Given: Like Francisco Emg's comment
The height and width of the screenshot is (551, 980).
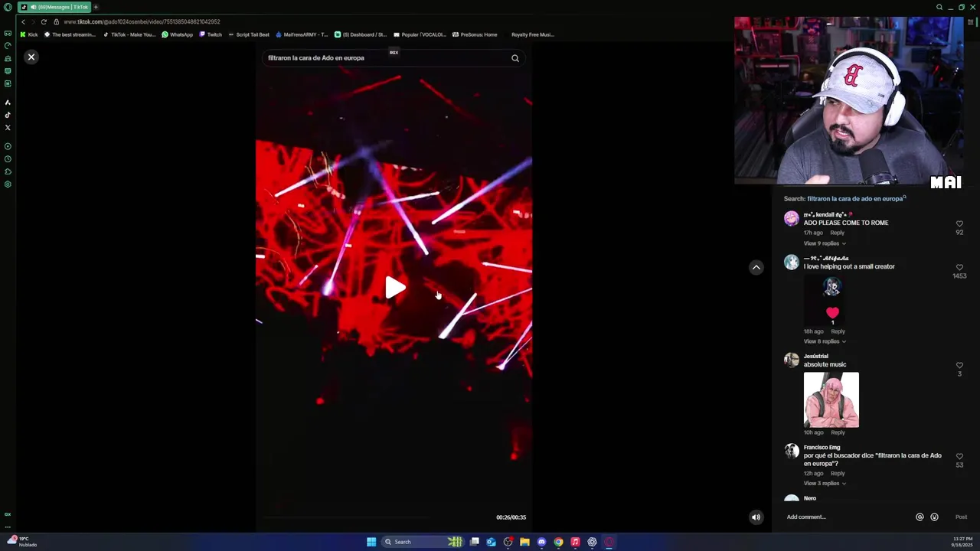Looking at the screenshot, I should click(x=959, y=457).
